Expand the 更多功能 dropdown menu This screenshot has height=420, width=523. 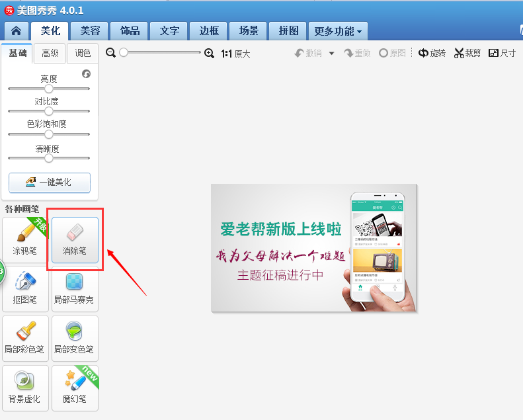[338, 31]
